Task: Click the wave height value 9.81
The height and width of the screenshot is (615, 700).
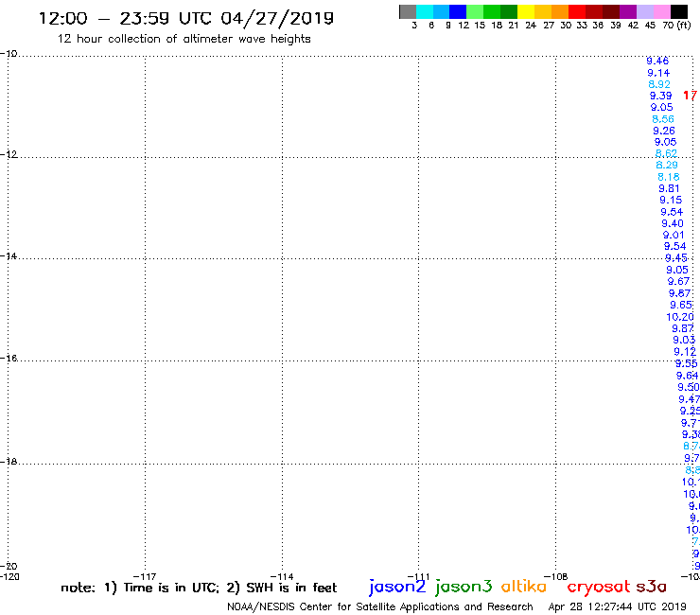Action: [669, 188]
